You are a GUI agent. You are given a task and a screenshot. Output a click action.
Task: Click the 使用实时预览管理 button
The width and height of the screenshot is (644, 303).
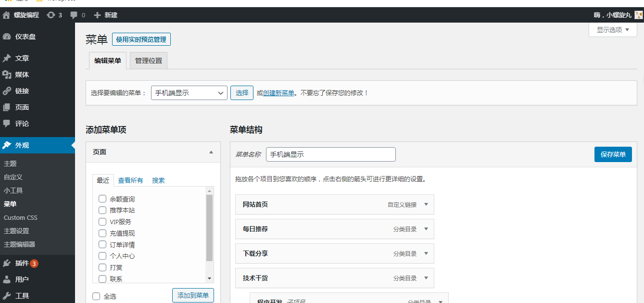click(141, 39)
